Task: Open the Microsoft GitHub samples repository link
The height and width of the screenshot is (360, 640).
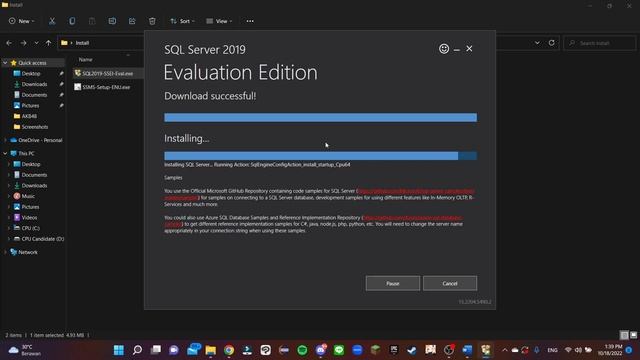Action: [416, 191]
